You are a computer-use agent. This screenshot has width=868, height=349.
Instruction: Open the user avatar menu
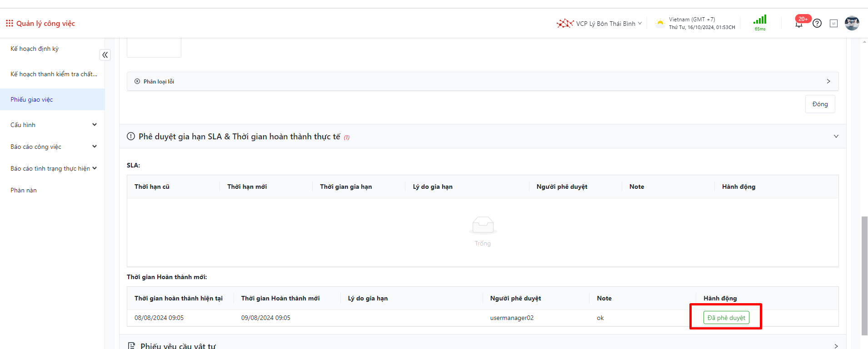click(852, 23)
